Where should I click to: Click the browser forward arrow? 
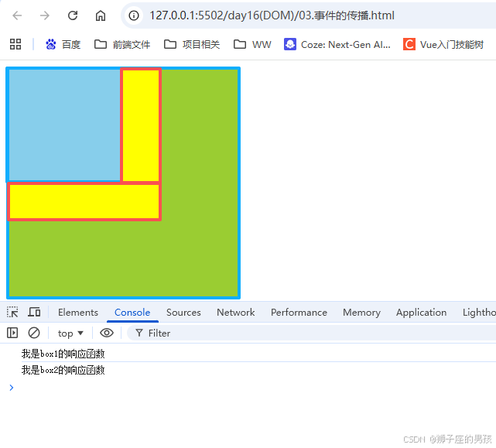(x=45, y=15)
